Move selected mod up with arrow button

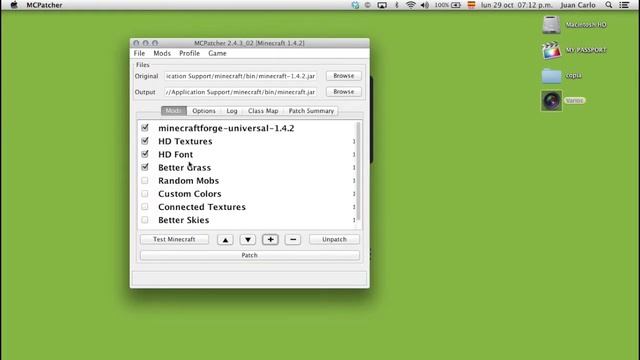pyautogui.click(x=225, y=240)
